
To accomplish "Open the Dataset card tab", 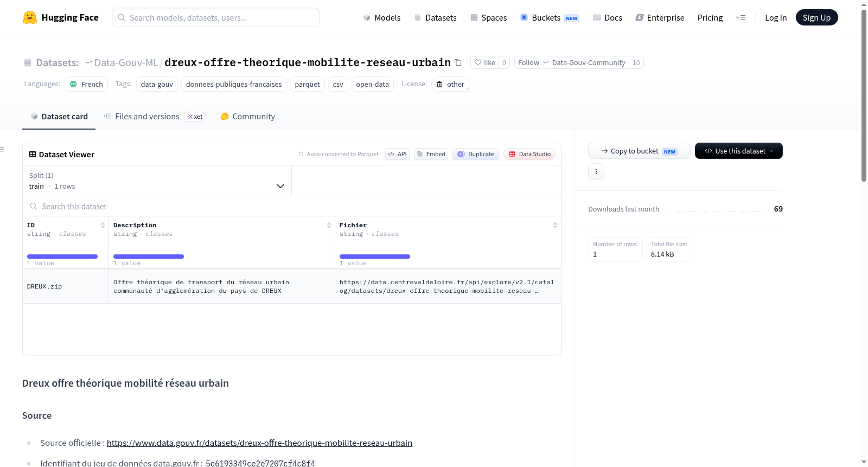I will (59, 117).
